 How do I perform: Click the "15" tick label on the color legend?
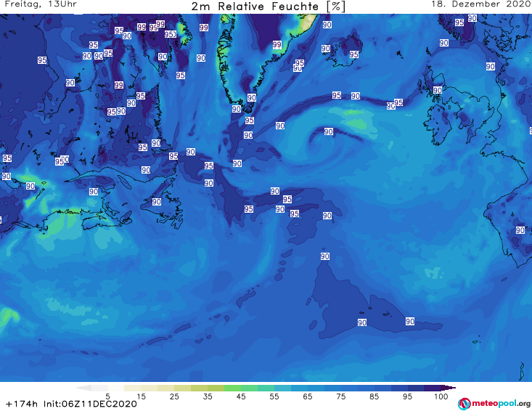pyautogui.click(x=141, y=396)
